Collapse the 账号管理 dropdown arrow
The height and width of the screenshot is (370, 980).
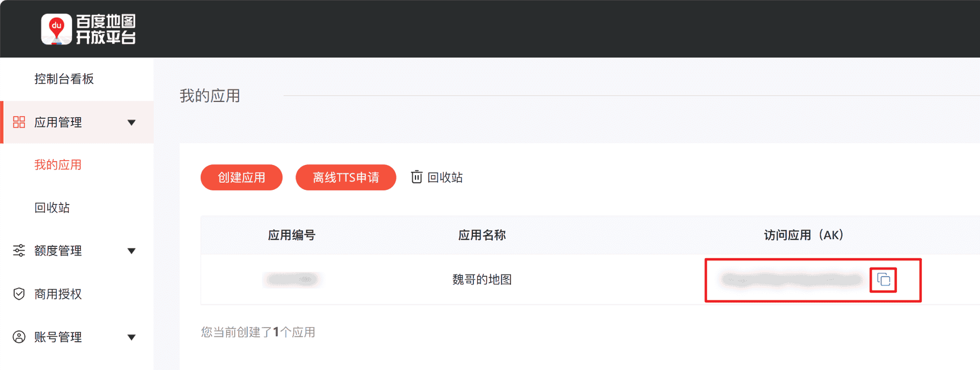click(x=131, y=337)
